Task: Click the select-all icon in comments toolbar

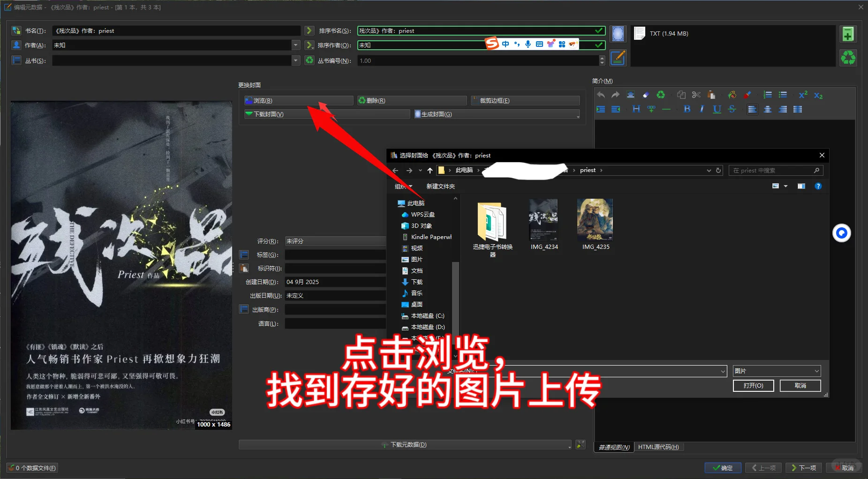Action: pos(631,95)
